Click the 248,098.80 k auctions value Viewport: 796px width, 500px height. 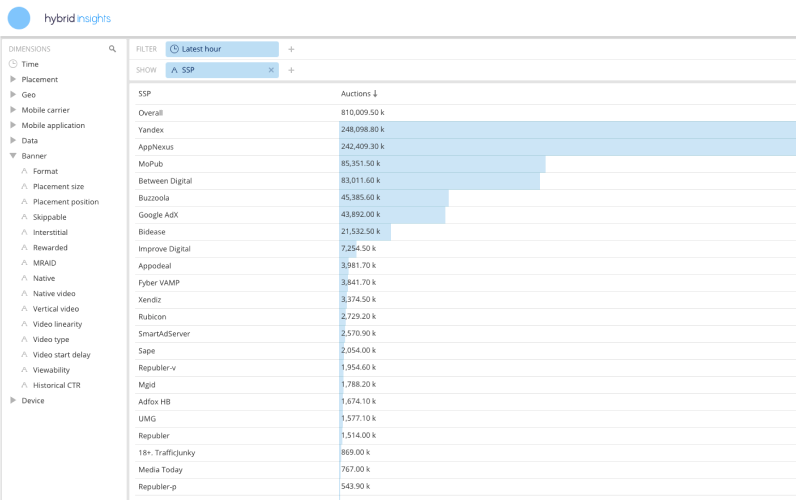coord(362,129)
